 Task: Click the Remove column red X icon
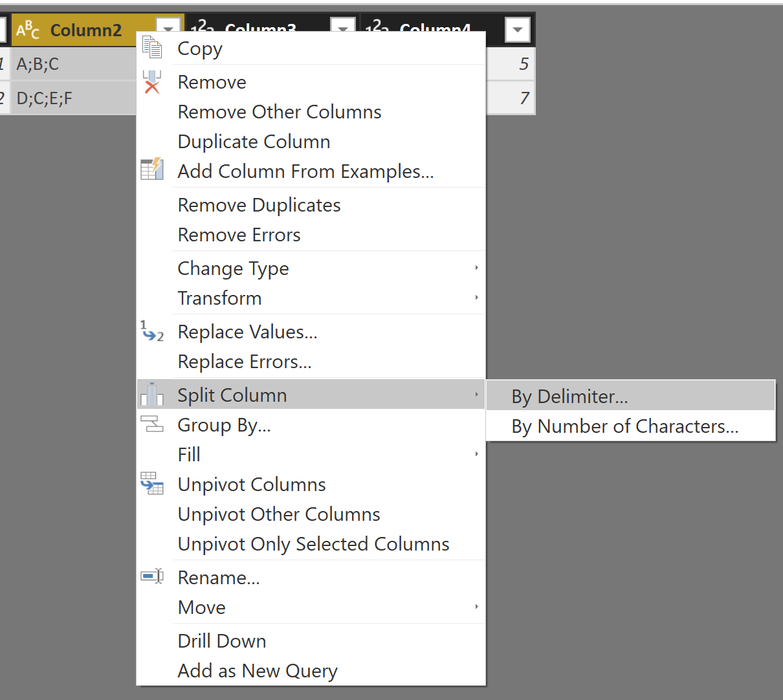pyautogui.click(x=152, y=82)
